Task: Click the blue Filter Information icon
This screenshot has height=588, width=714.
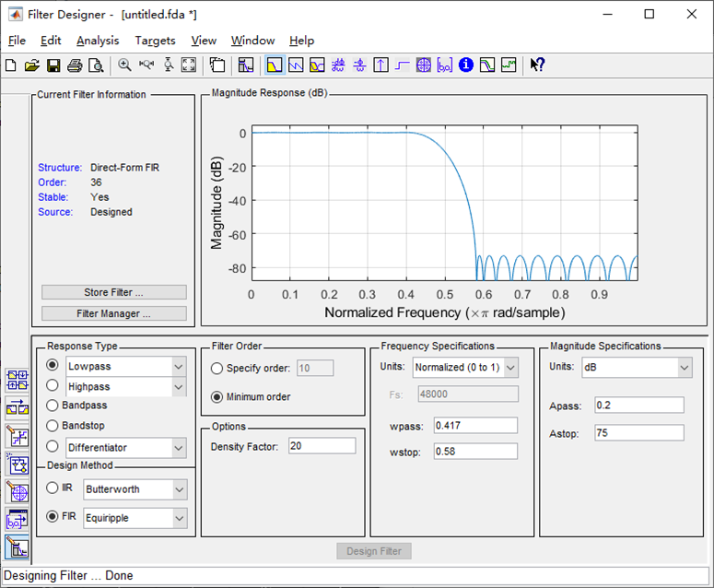Action: [466, 65]
